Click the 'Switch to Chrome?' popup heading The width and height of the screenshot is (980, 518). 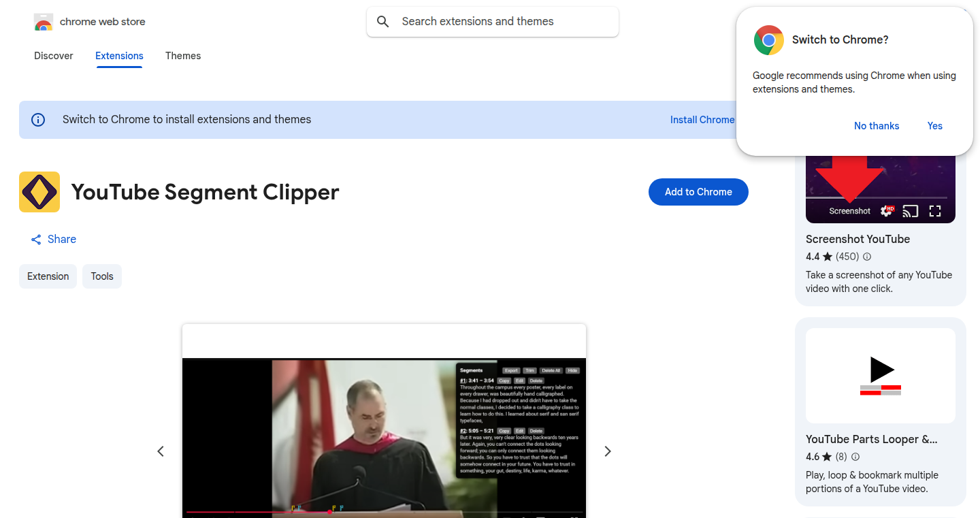point(840,40)
